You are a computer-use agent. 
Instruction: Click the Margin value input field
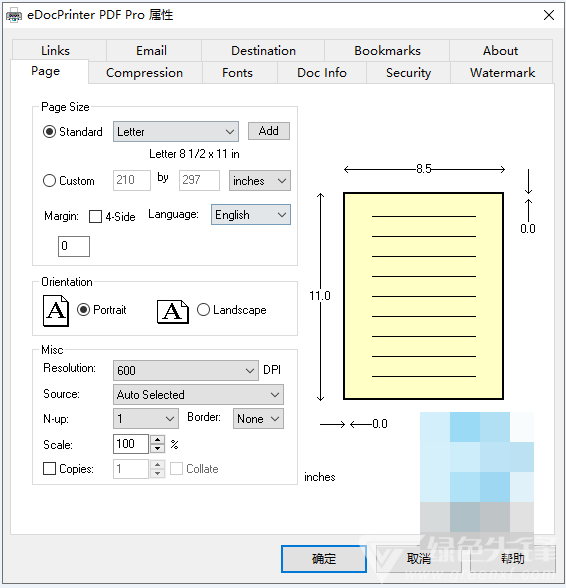click(x=74, y=246)
